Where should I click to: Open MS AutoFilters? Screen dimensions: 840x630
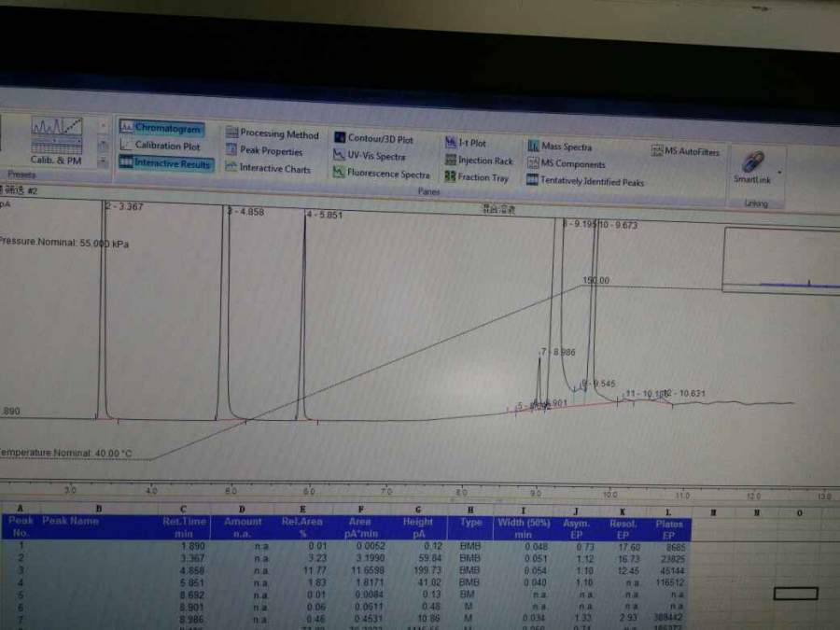click(x=685, y=151)
